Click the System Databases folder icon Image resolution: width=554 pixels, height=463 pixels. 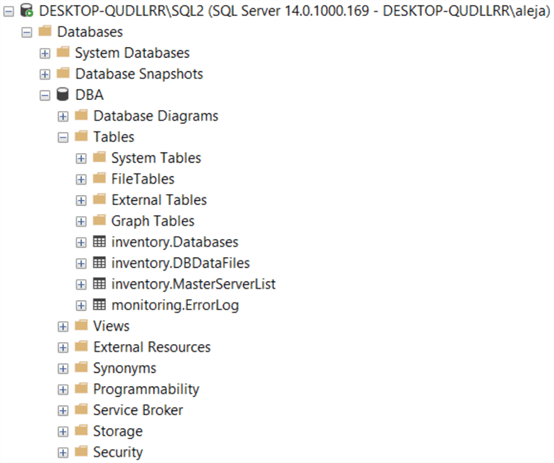[x=63, y=52]
